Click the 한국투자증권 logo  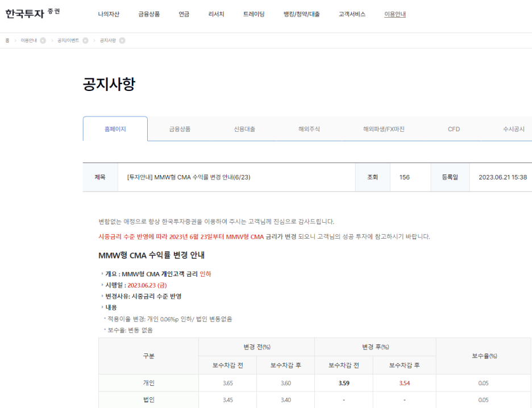click(32, 13)
